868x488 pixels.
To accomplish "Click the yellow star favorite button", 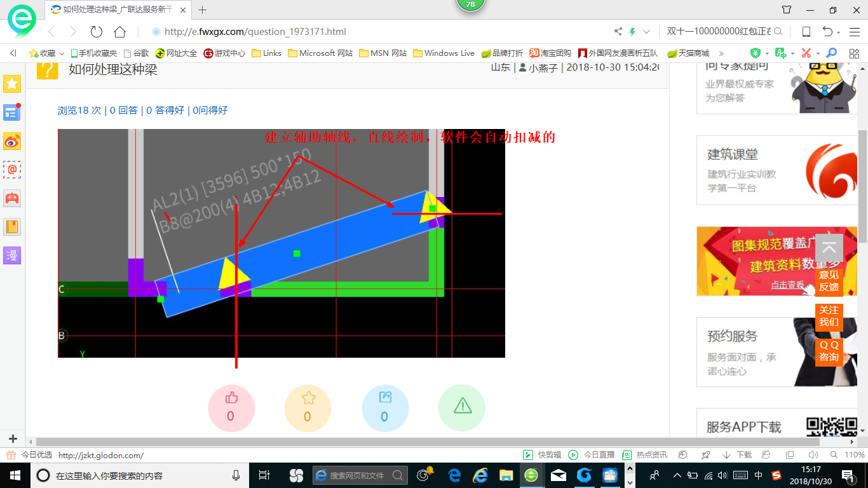I will pos(308,407).
